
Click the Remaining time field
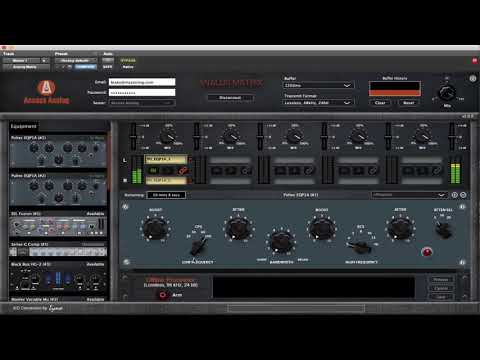click(x=166, y=195)
